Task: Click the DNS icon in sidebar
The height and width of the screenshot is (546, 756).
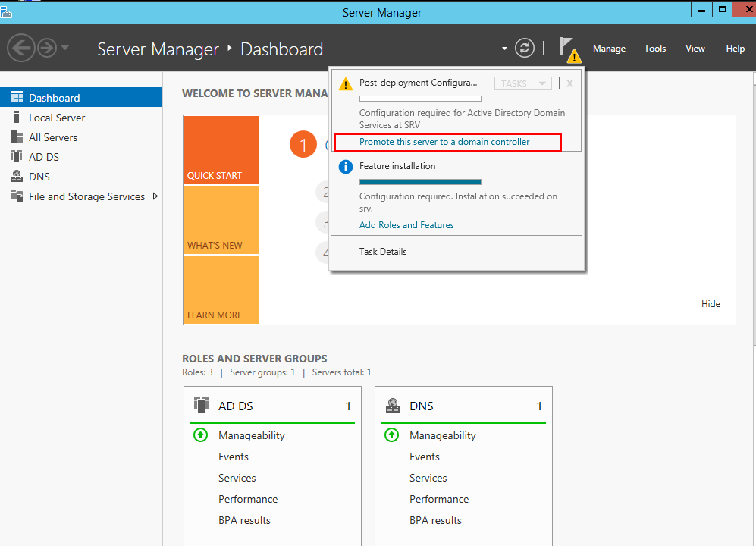Action: pos(17,177)
